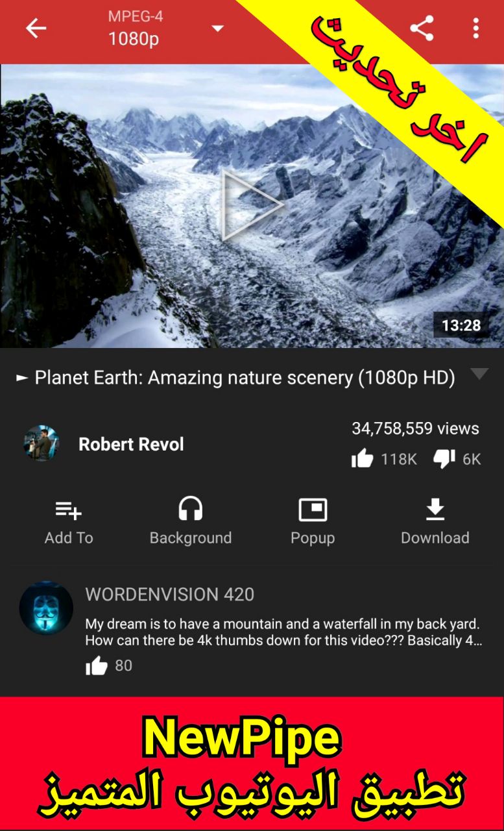Open the Robert Revol channel name

pos(131,444)
